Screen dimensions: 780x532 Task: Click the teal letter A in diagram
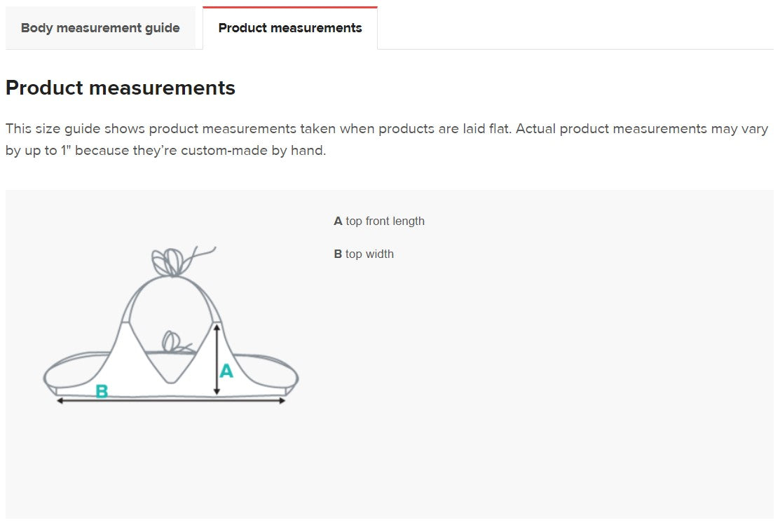(x=226, y=371)
